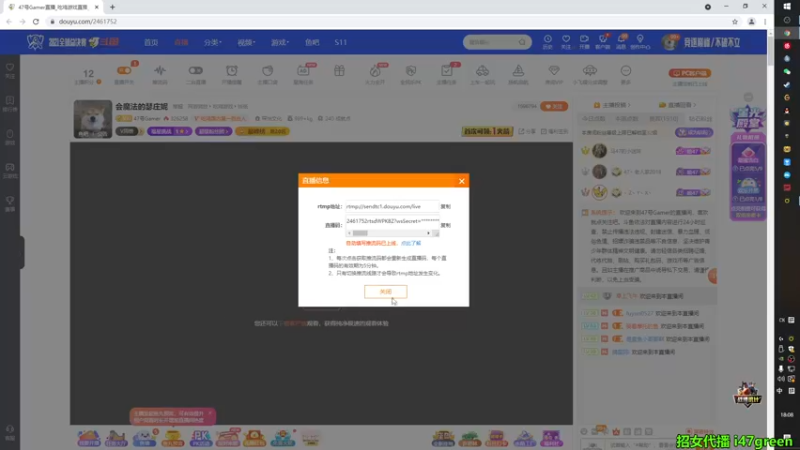Click the address bar showing douyu.com/2461752
Image resolution: width=800 pixels, height=450 pixels.
click(388, 21)
